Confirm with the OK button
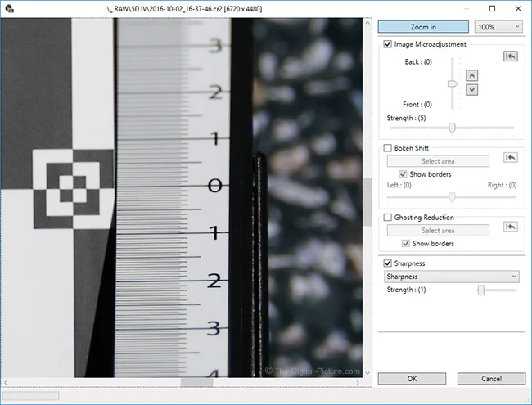532x405 pixels. pos(412,379)
